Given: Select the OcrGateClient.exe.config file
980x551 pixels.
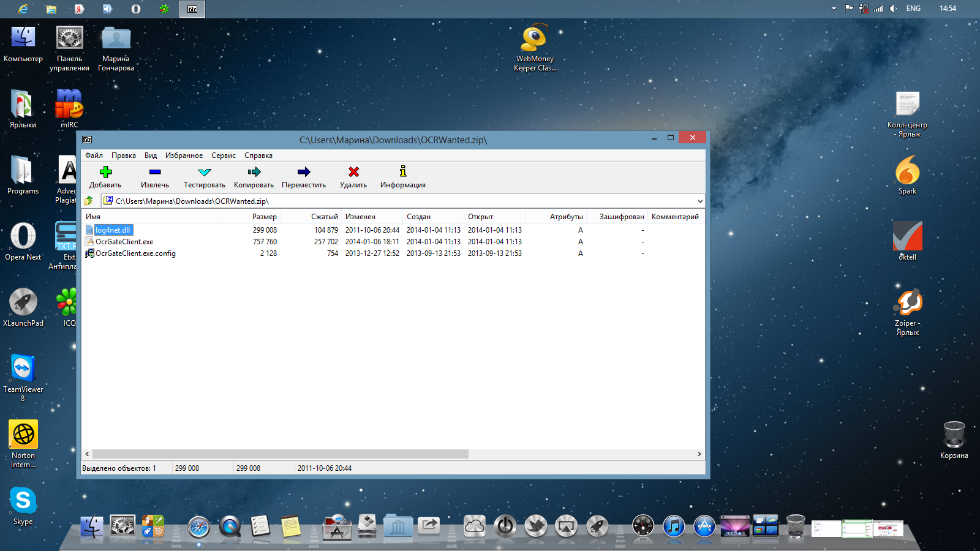Looking at the screenshot, I should point(135,253).
